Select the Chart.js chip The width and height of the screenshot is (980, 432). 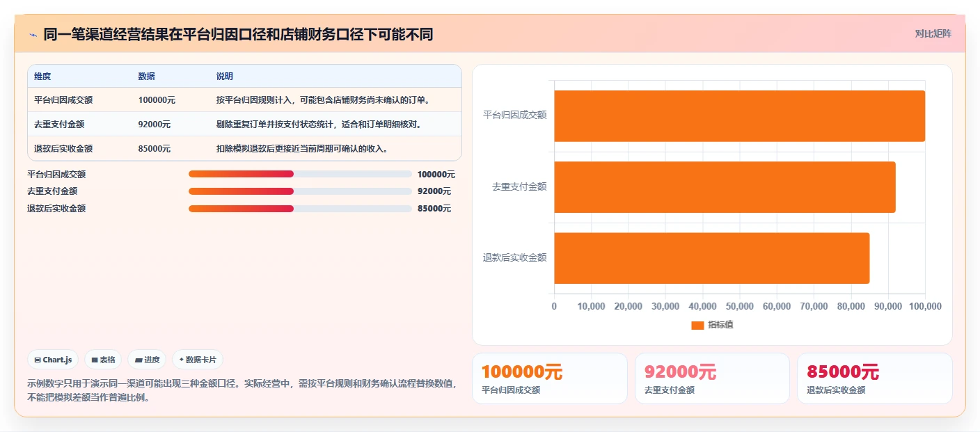tap(54, 360)
